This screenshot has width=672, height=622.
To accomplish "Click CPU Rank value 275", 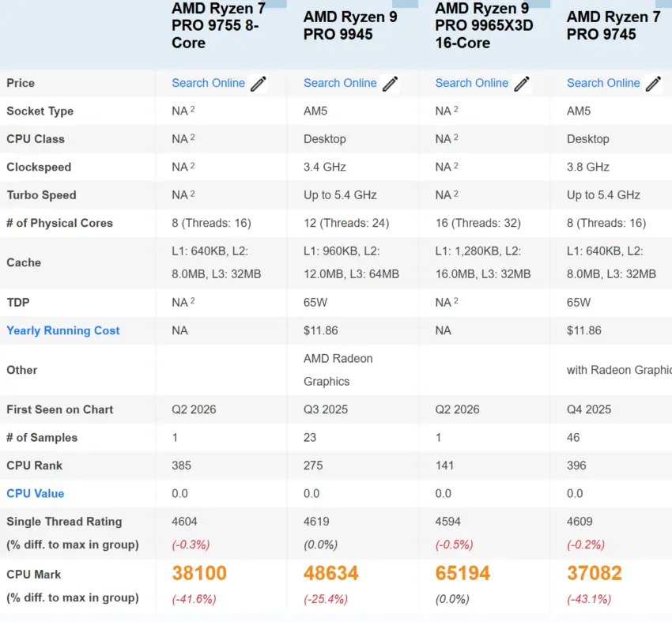I will pos(313,466).
